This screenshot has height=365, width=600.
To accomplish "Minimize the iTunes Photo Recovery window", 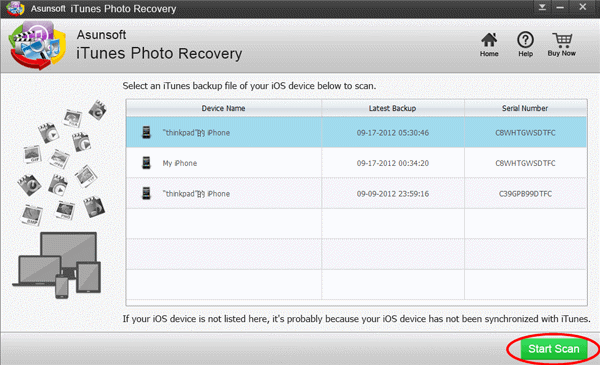I will 560,7.
